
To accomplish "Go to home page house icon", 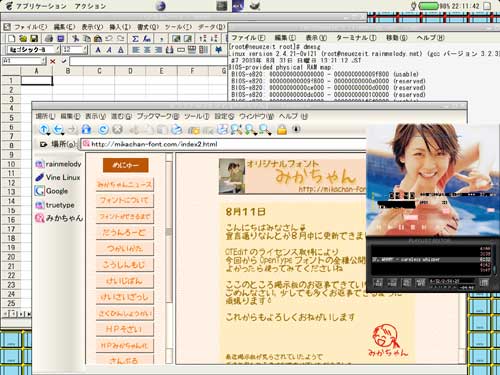I will (86, 129).
